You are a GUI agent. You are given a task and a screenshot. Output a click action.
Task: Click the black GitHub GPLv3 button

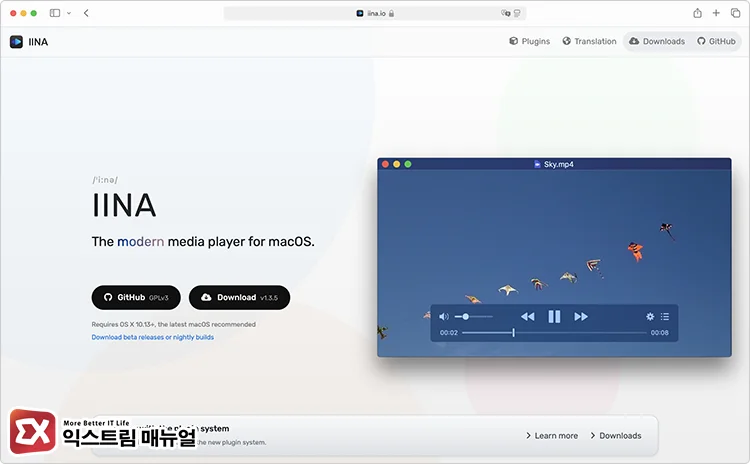(x=136, y=298)
